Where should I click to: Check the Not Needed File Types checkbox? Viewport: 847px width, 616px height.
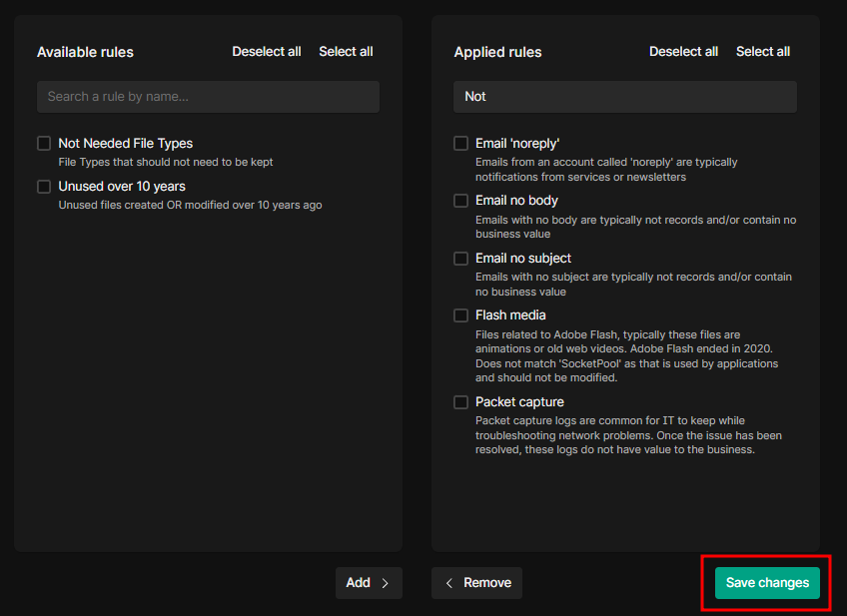click(x=44, y=144)
